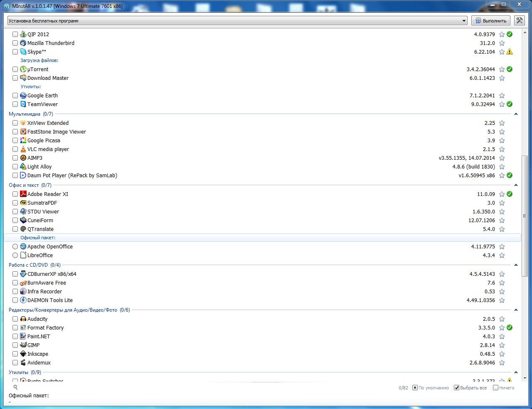Tick the Paint.NET checkbox

pos(15,336)
